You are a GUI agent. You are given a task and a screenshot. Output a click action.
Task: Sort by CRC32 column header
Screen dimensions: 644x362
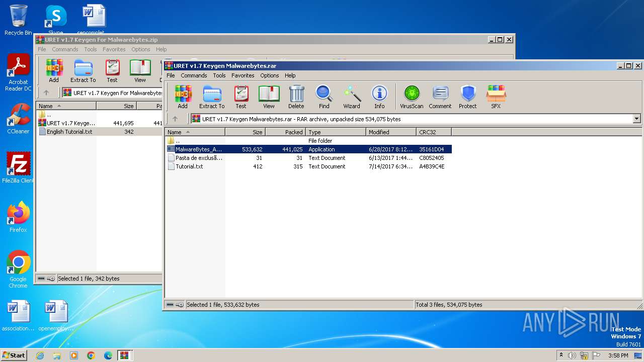(434, 132)
